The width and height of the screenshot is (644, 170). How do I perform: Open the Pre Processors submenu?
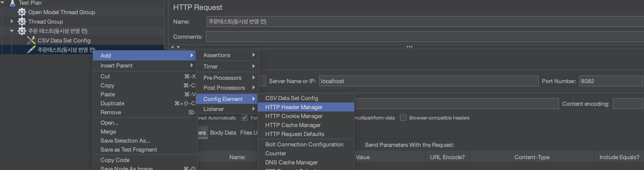coord(228,78)
